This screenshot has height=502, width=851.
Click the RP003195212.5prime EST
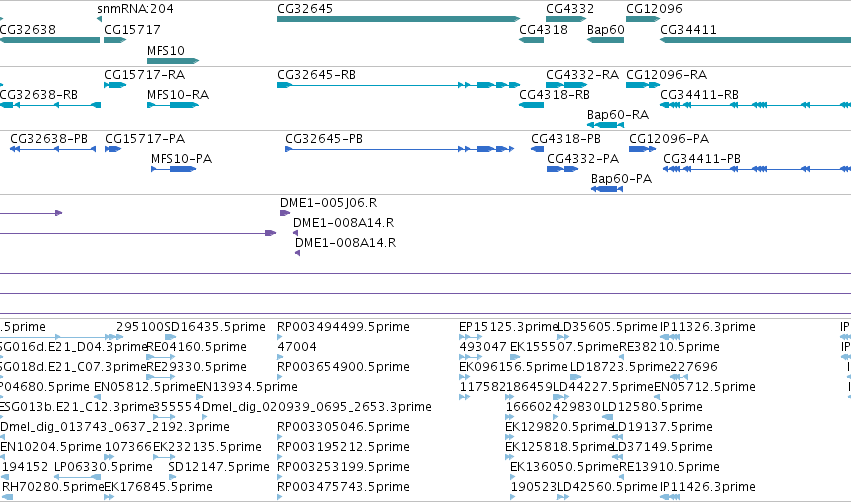click(280, 457)
